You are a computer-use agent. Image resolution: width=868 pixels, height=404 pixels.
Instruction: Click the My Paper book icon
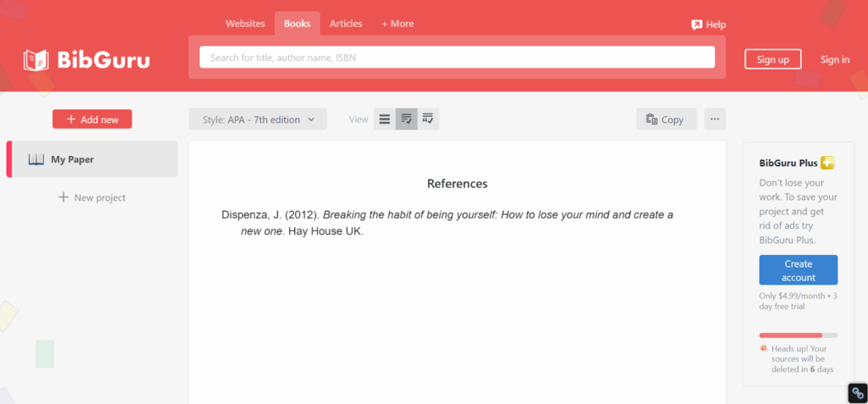click(36, 159)
